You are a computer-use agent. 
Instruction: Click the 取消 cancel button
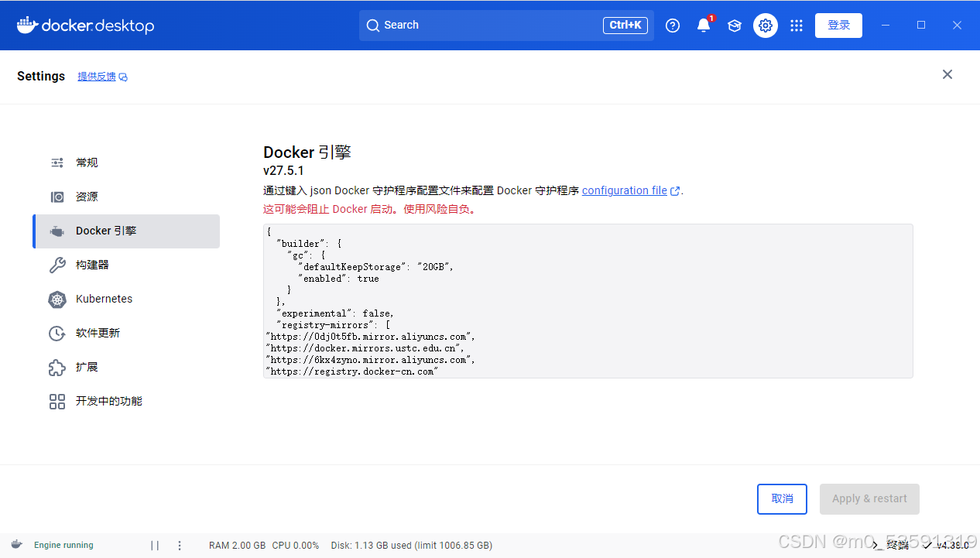[x=782, y=499]
